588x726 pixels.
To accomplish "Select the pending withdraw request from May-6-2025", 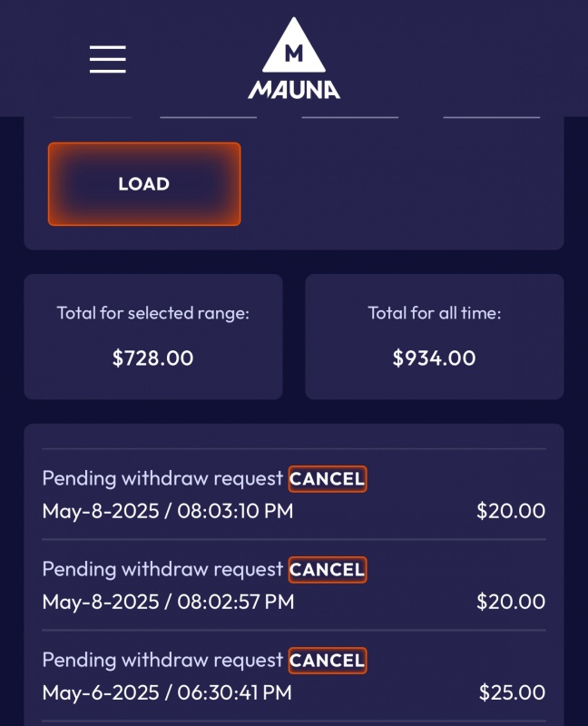I will (x=162, y=661).
